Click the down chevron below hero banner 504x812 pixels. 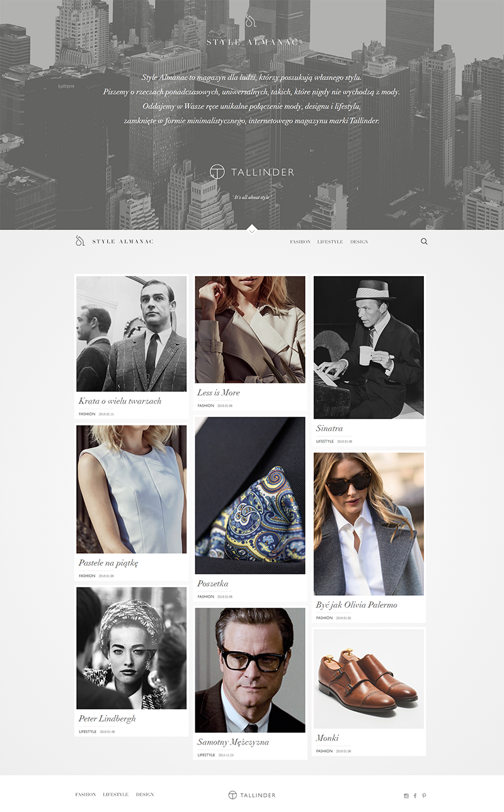(252, 231)
